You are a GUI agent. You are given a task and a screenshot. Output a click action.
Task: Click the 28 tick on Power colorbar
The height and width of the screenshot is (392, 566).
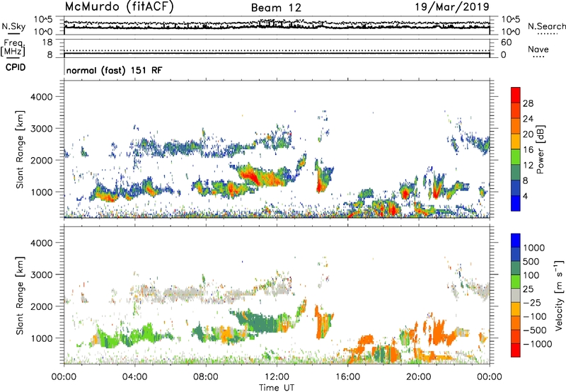tap(528, 103)
